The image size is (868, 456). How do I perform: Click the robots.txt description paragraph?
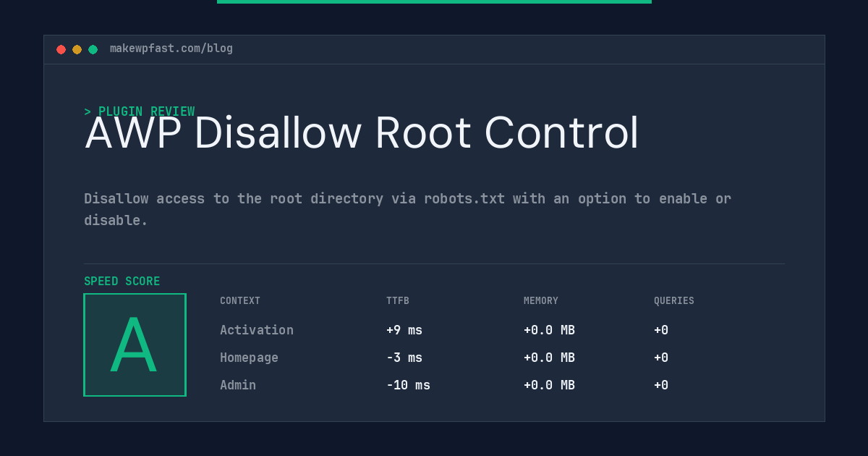pos(407,209)
